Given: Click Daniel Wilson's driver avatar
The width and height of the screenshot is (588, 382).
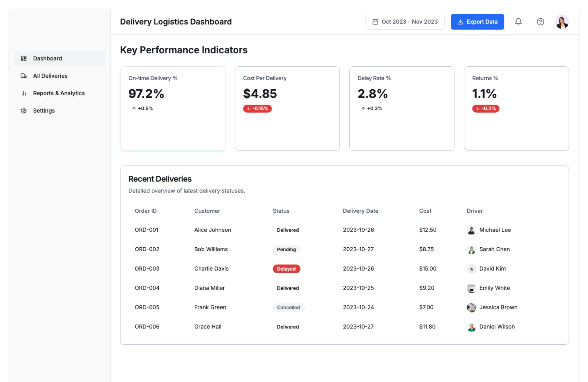Looking at the screenshot, I should coord(471,327).
